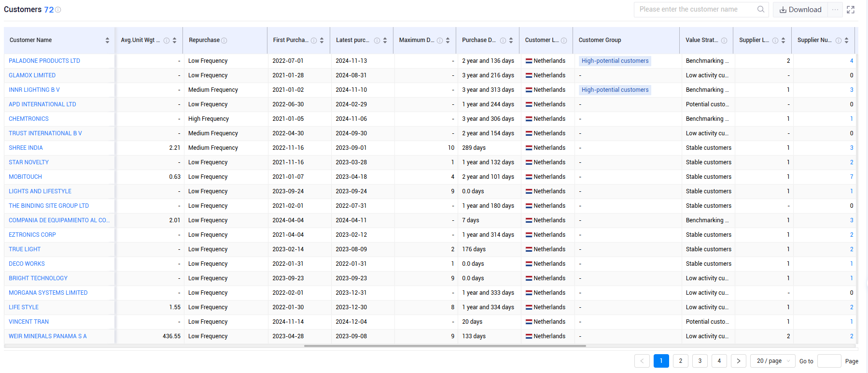Click the horizontal table scrollbar
Viewport: 868px width, 373px height.
[x=445, y=346]
